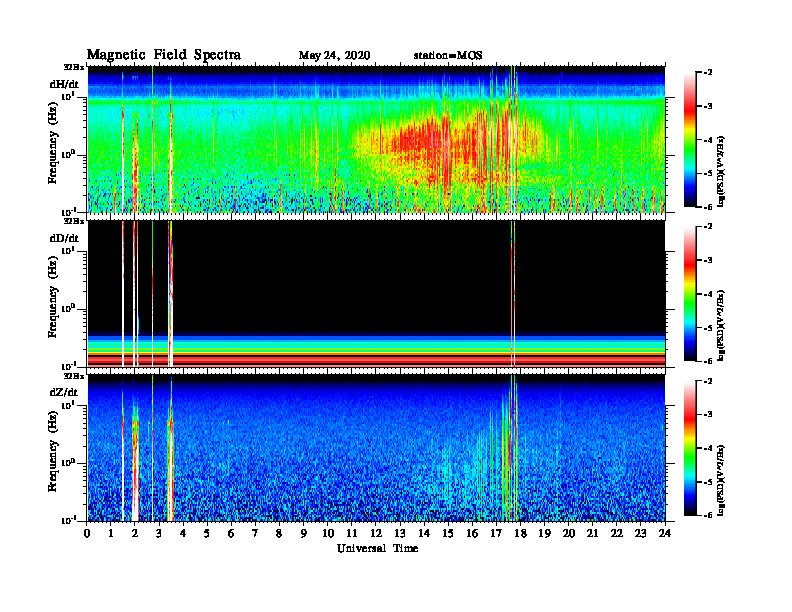Select the date text 'May 24, 2020'
This screenshot has height=612, width=792.
(x=334, y=55)
